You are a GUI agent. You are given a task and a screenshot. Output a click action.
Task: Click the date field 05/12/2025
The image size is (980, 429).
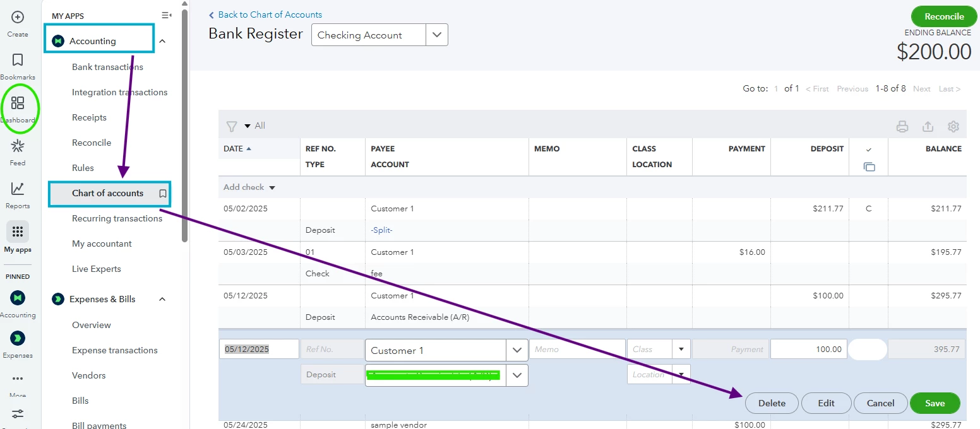coord(259,349)
